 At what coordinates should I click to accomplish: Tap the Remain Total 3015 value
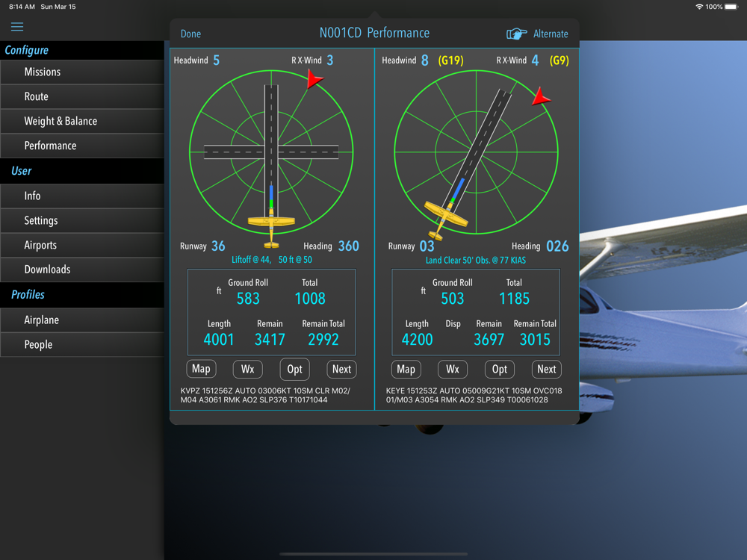(x=535, y=340)
